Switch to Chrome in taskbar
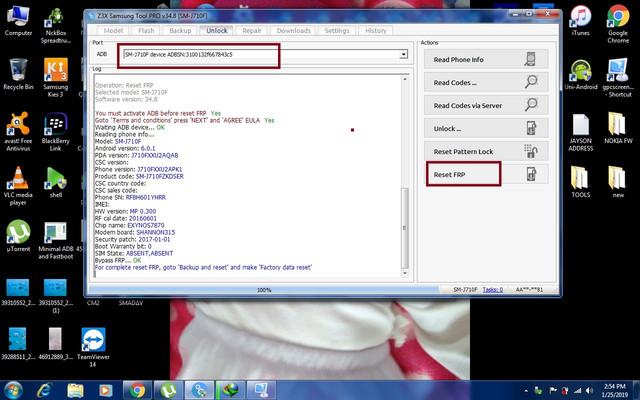This screenshot has height=400, width=640. [x=137, y=390]
